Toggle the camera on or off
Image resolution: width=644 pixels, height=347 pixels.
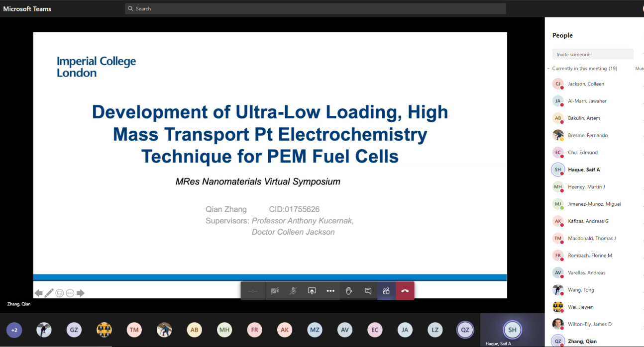(274, 291)
